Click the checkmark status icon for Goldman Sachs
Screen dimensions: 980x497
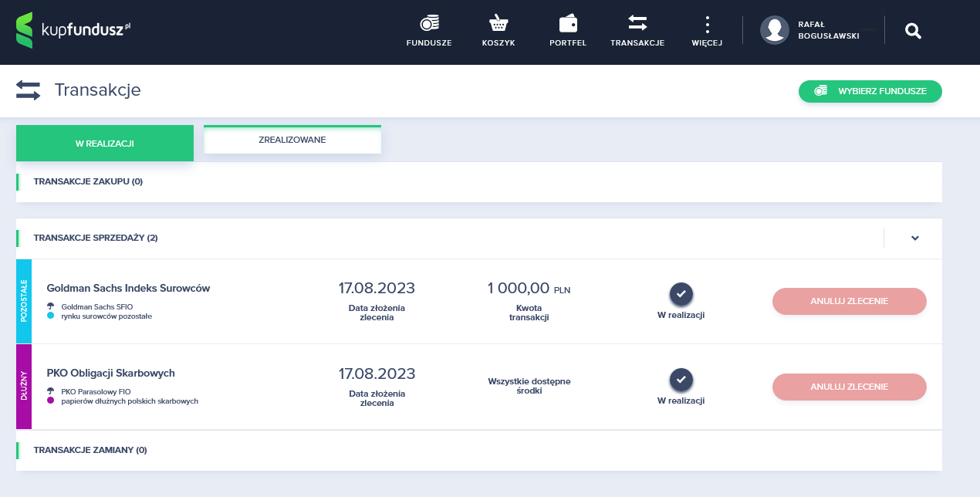[x=681, y=294]
